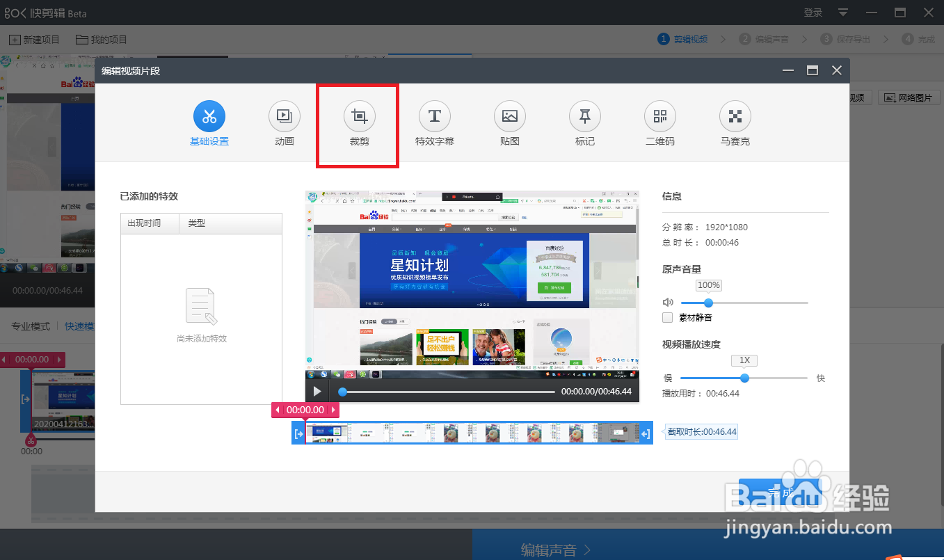944x560 pixels.
Task: Click the clip start trim handle
Action: coord(298,433)
